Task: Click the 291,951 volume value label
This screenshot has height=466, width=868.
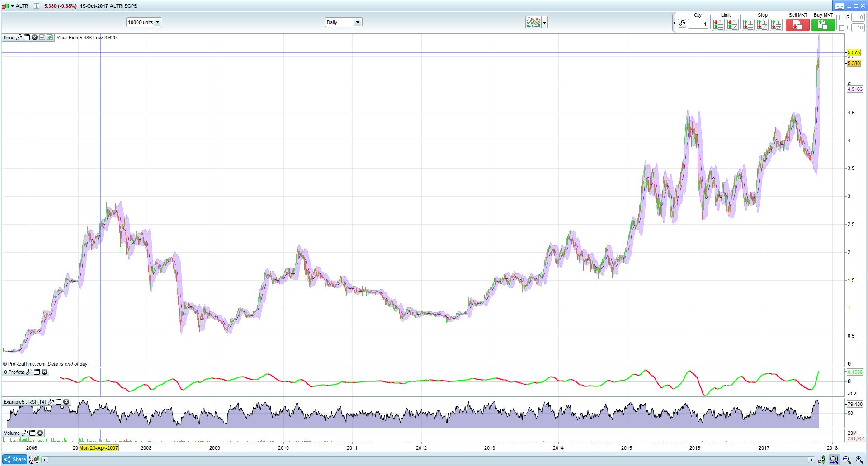Action: 856,438
